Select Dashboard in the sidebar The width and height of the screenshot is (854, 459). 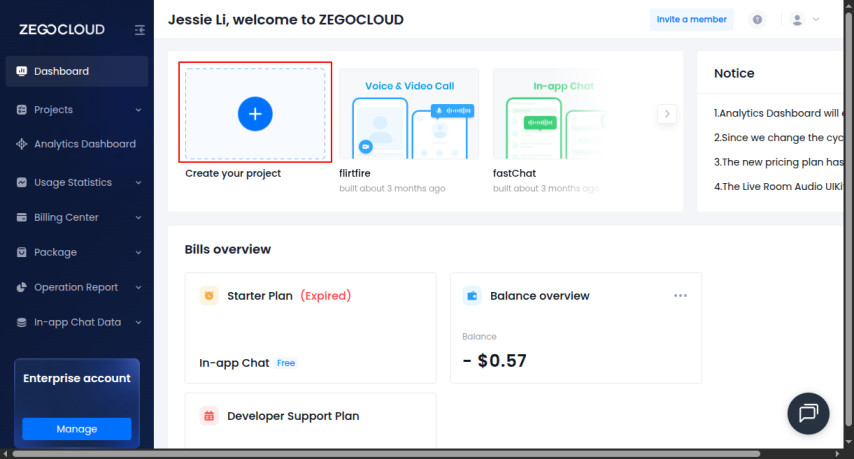click(x=77, y=71)
